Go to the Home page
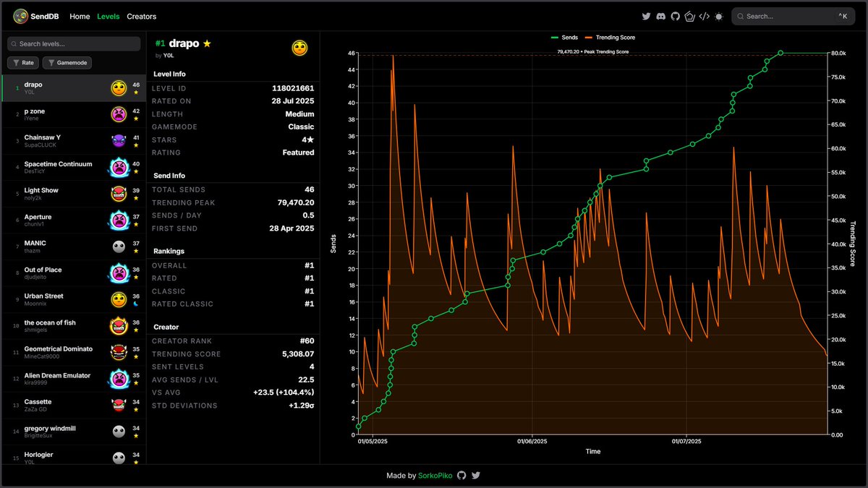 [80, 16]
